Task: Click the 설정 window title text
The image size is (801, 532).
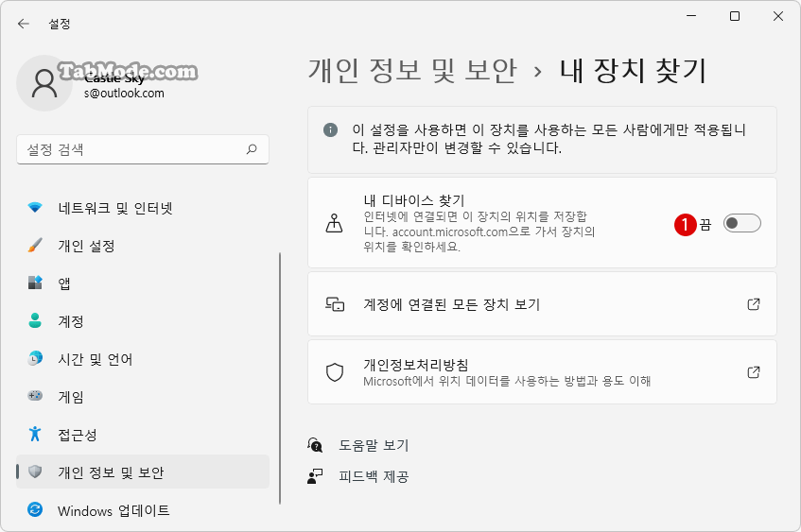Action: coord(60,24)
